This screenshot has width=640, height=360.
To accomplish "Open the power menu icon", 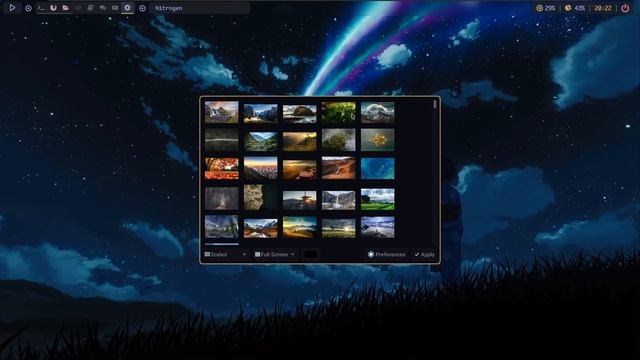I will pos(625,8).
